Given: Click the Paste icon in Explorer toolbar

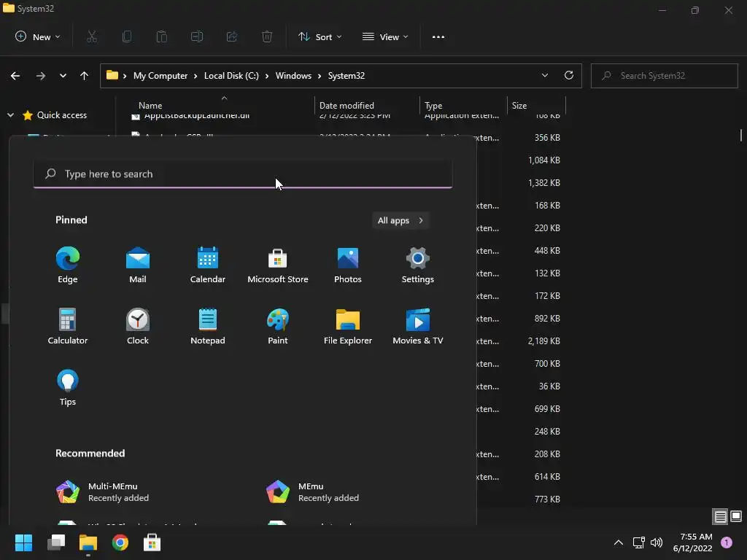Looking at the screenshot, I should (162, 36).
